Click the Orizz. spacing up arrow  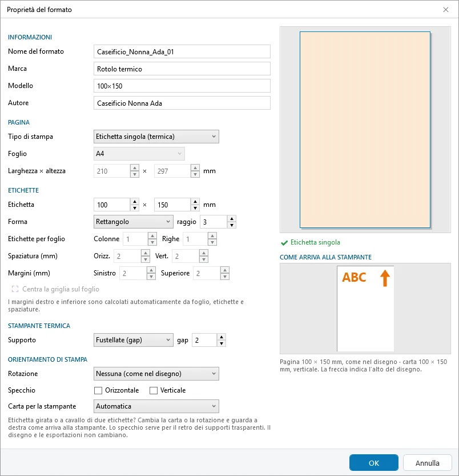click(146, 253)
